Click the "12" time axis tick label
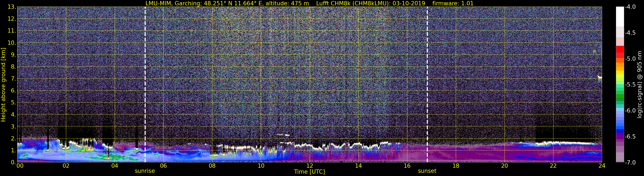 pos(310,166)
